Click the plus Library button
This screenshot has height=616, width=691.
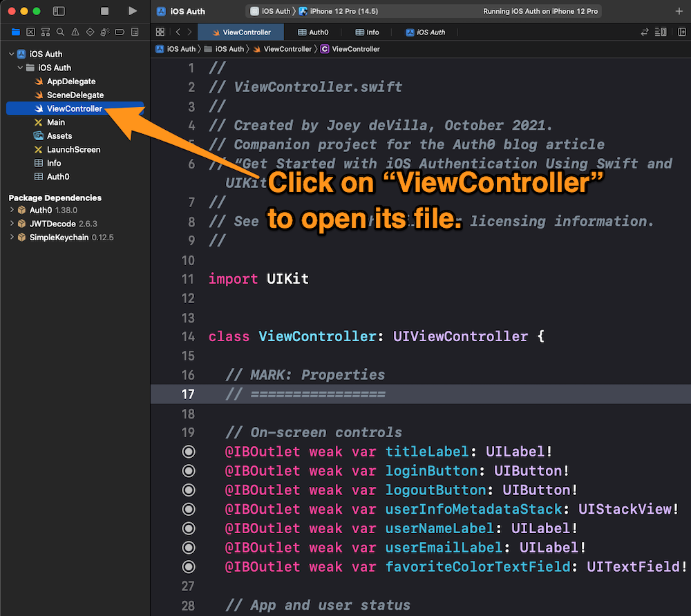(679, 11)
